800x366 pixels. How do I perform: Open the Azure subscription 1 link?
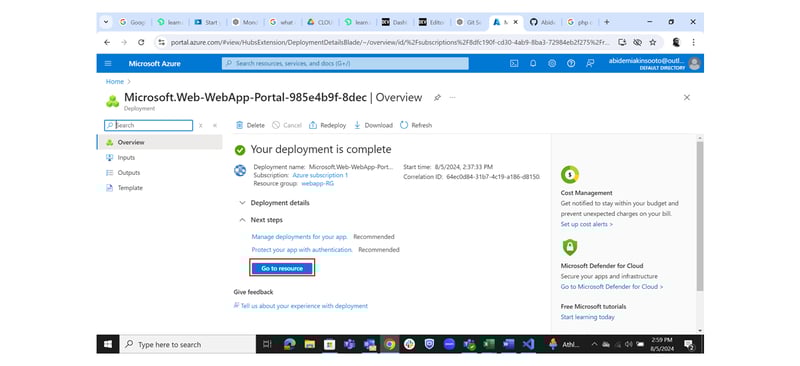[320, 175]
